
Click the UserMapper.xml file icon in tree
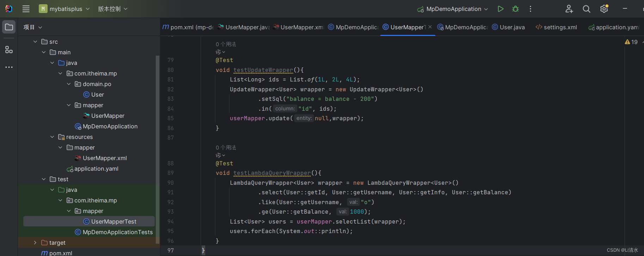point(78,158)
